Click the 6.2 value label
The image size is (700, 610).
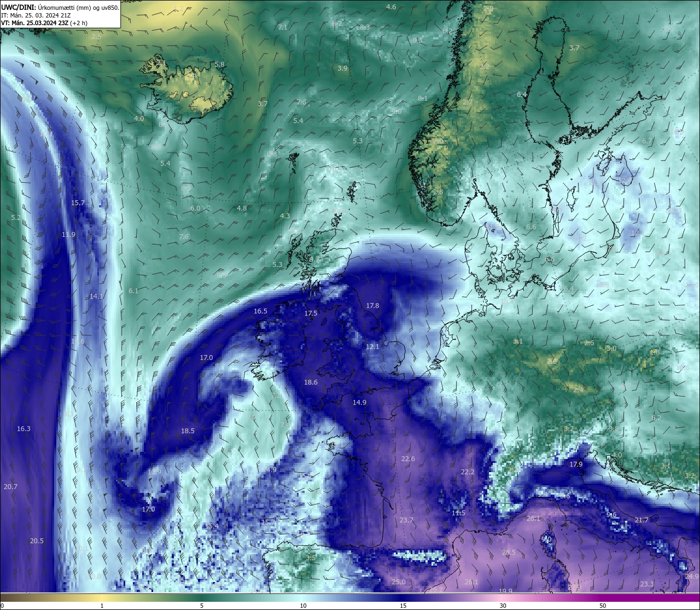pyautogui.click(x=656, y=418)
